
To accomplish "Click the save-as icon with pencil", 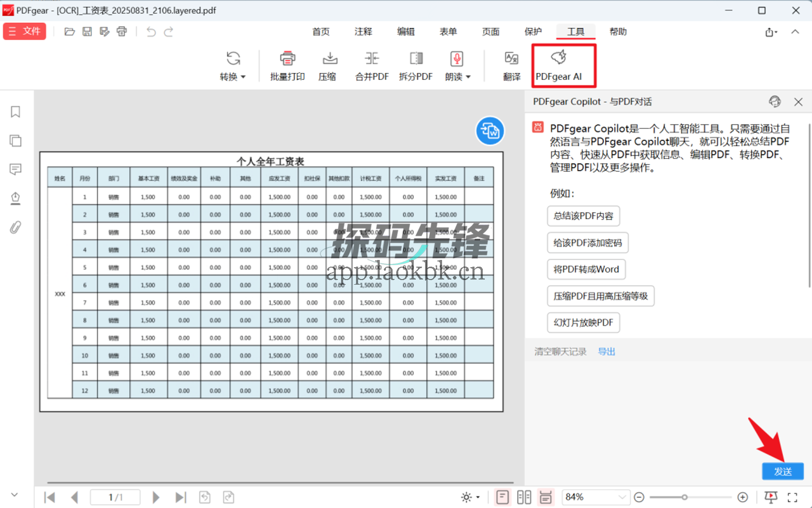I will (x=105, y=32).
